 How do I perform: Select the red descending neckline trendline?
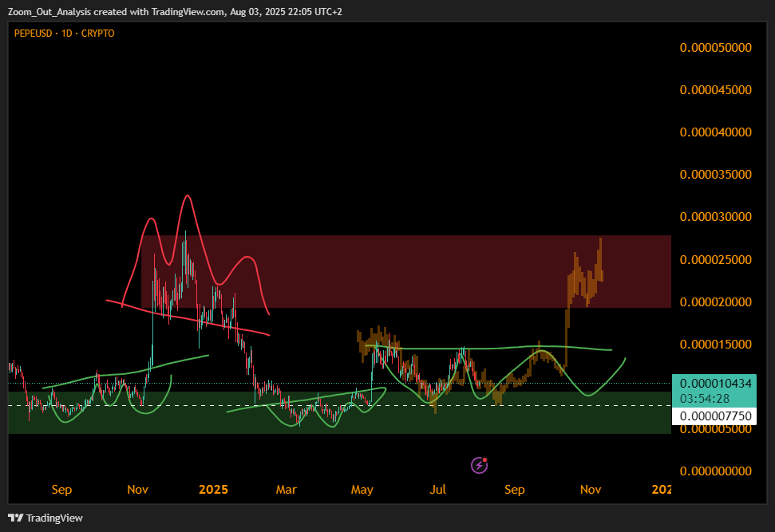(x=188, y=317)
